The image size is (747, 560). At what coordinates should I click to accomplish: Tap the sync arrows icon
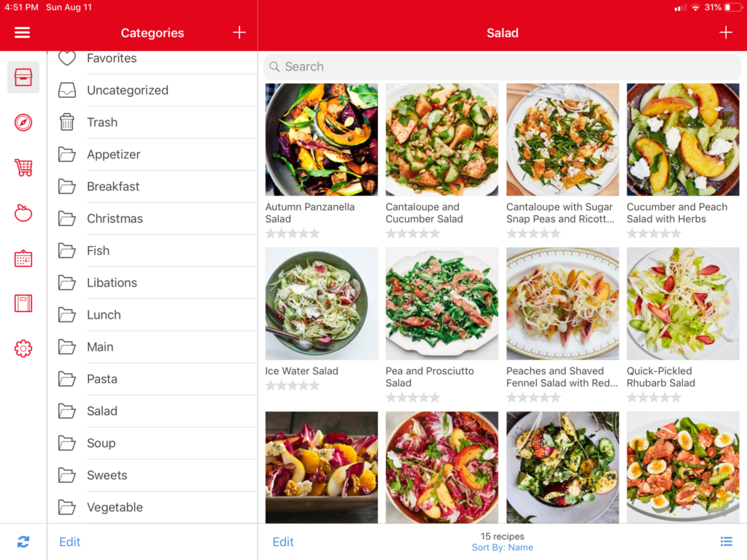[x=23, y=542]
